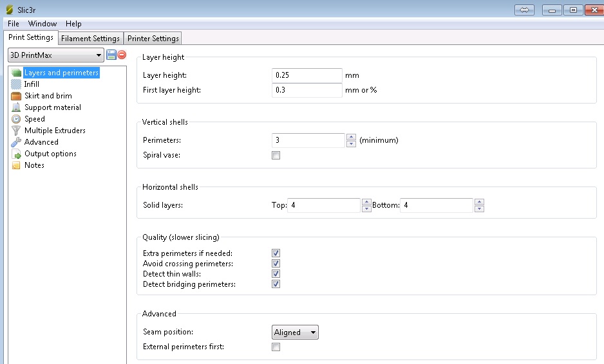The height and width of the screenshot is (364, 604).
Task: Click the red delete preset icon
Action: [x=121, y=55]
